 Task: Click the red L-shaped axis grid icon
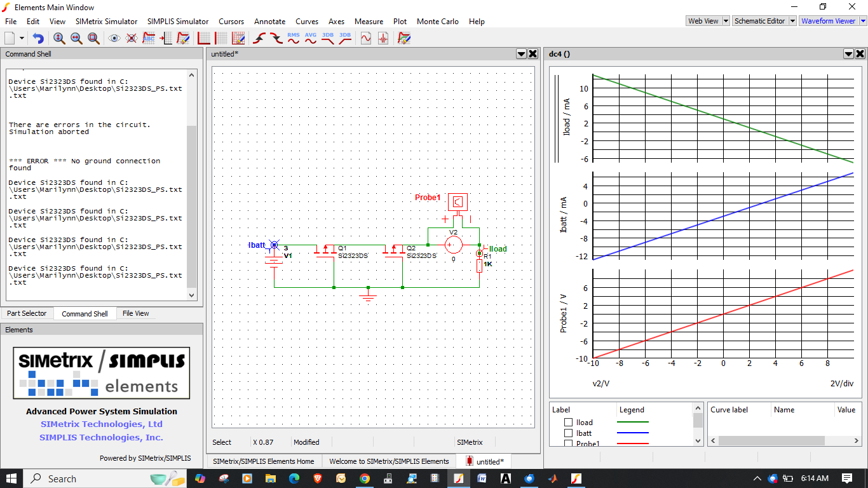point(204,38)
